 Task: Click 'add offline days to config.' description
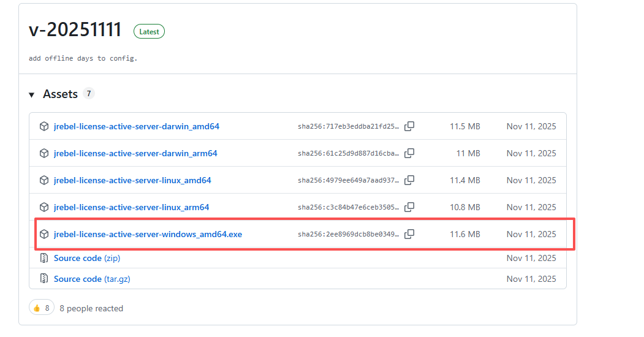tap(83, 58)
